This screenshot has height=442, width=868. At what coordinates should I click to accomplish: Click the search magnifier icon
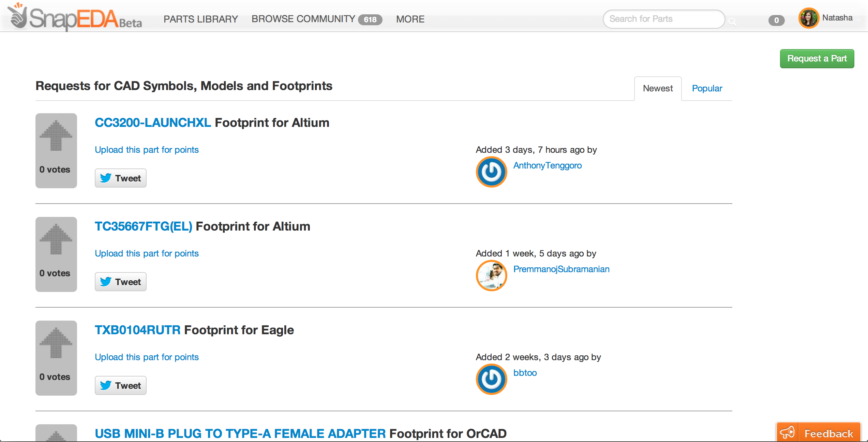[732, 22]
